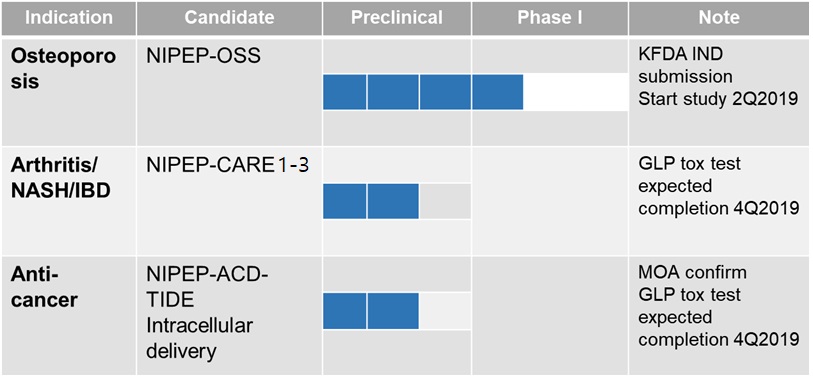The image size is (813, 377).
Task: Click the Anti-cancer indication cell
Action: pyautogui.click(x=68, y=315)
